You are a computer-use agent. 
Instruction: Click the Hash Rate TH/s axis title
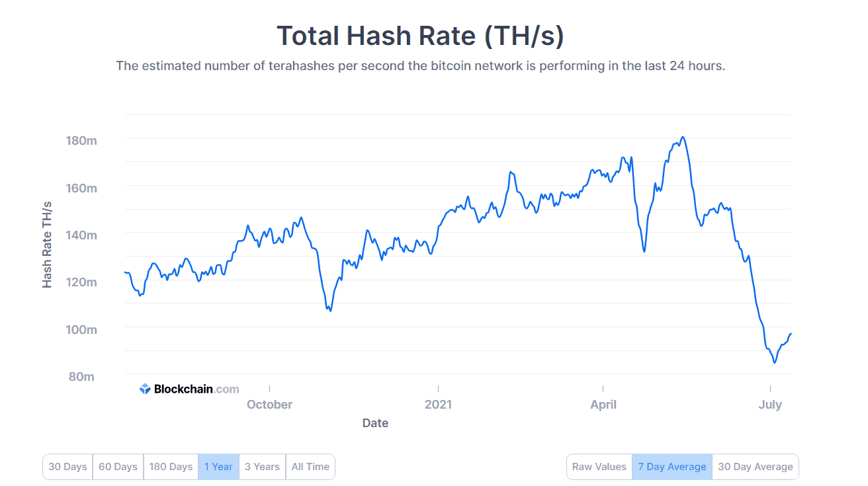48,244
